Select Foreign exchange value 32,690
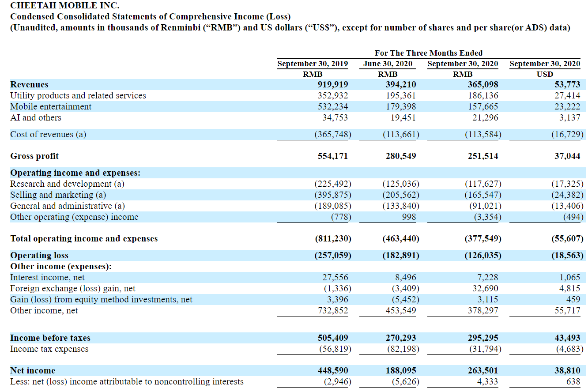This screenshot has width=588, height=388. 485,288
